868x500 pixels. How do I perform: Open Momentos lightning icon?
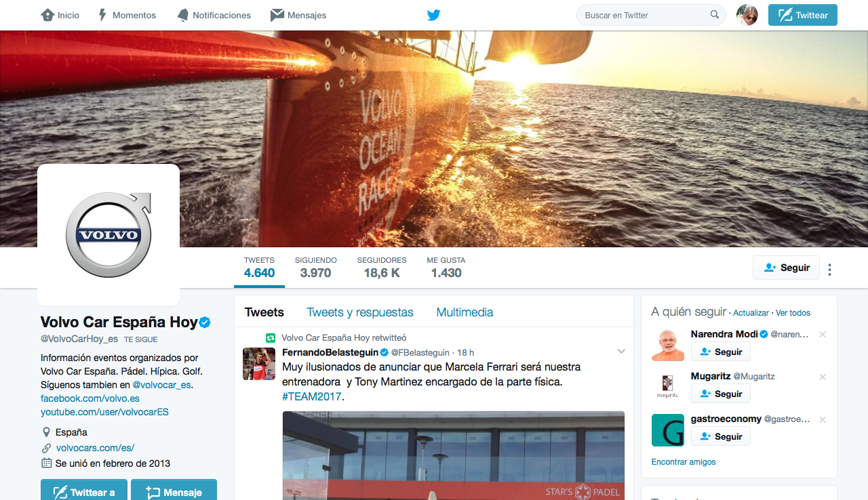pos(103,15)
